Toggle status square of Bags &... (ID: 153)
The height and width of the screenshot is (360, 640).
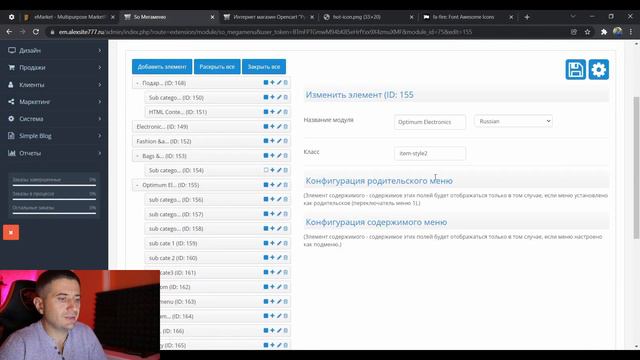tap(266, 156)
